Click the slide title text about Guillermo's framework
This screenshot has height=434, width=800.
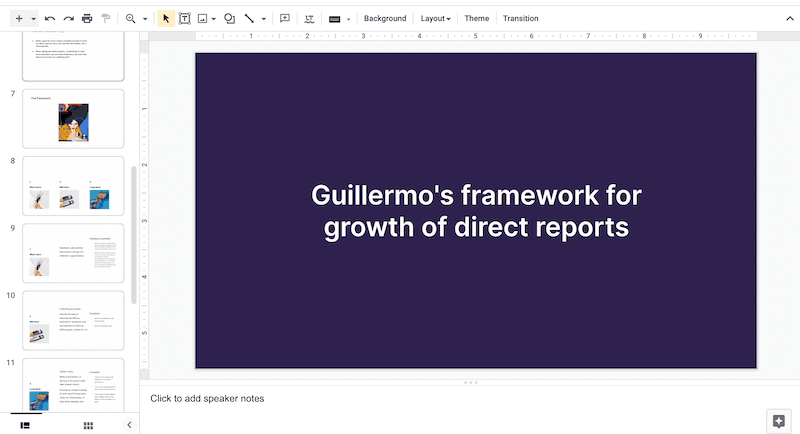click(x=476, y=211)
